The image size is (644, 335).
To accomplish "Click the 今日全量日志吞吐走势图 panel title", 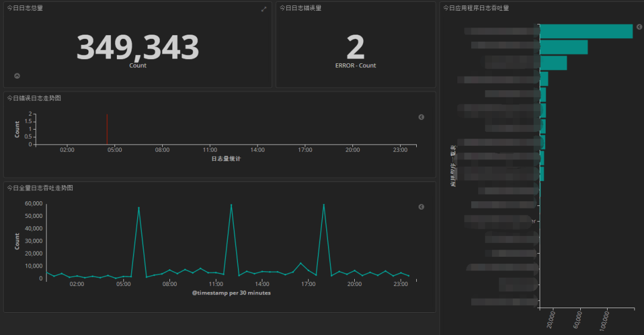I will pos(40,188).
